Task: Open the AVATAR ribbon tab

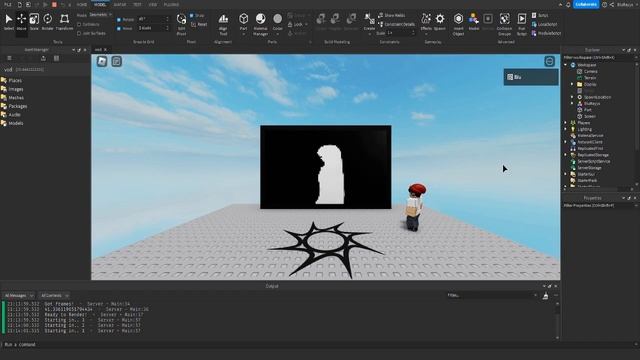Action: coord(120,4)
